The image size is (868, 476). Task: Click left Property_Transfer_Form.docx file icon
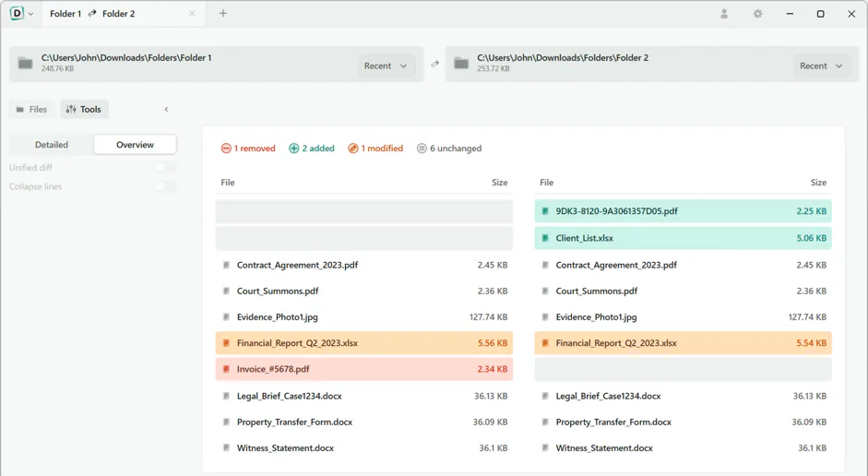(226, 422)
